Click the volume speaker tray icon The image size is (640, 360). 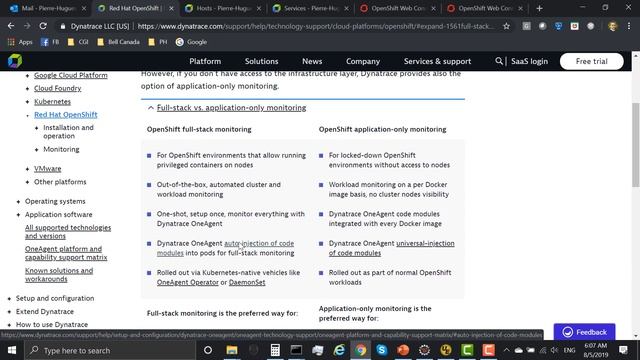[x=554, y=350]
